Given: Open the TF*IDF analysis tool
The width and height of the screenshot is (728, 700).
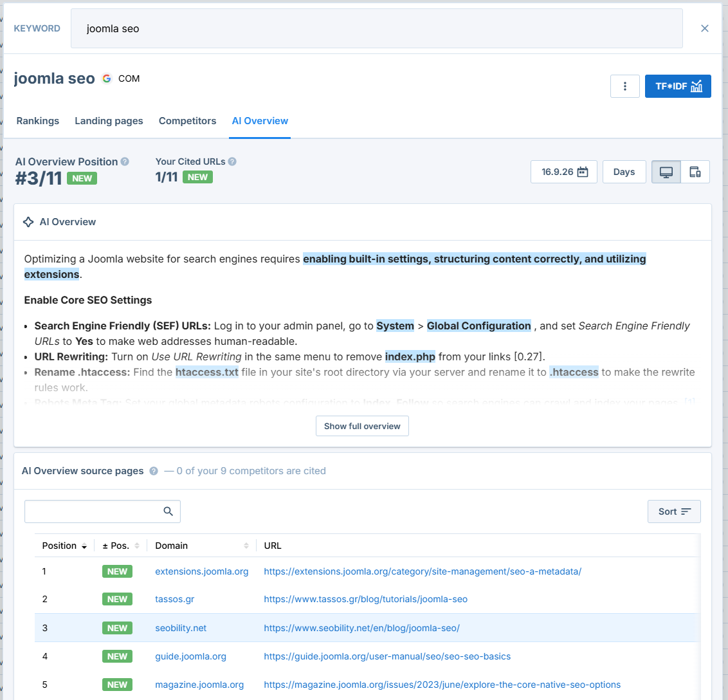Looking at the screenshot, I should [678, 86].
